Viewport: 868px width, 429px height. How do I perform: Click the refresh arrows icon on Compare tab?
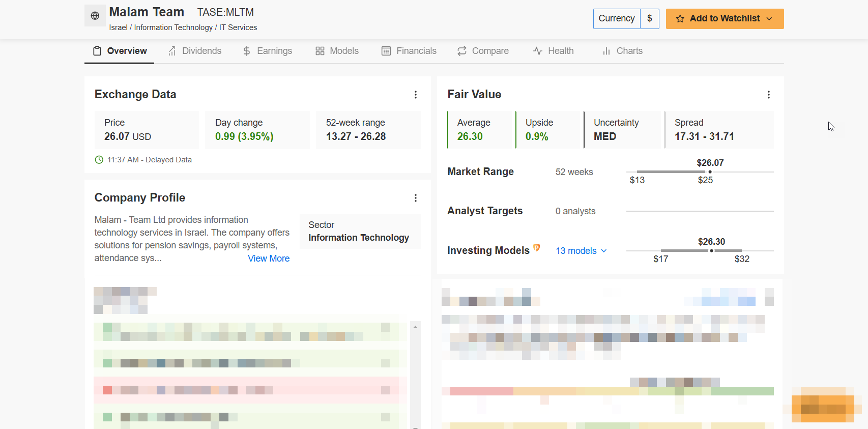(x=462, y=51)
